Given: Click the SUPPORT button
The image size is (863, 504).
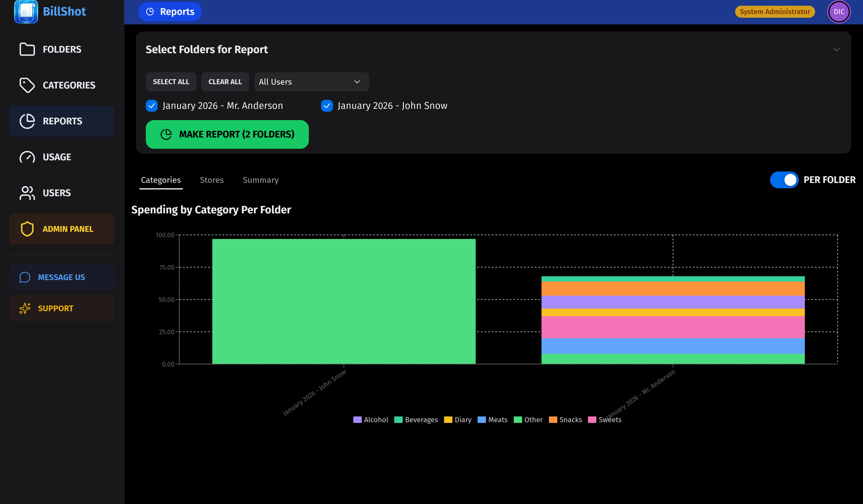Looking at the screenshot, I should 62,308.
